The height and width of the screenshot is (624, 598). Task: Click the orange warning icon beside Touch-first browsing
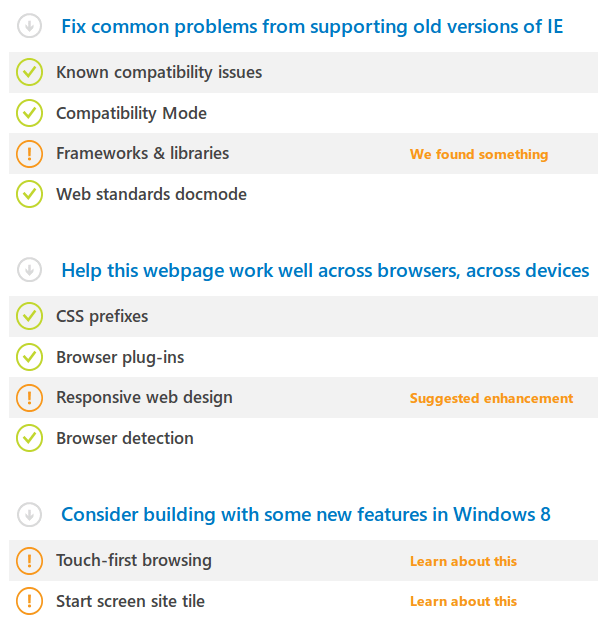[x=29, y=561]
